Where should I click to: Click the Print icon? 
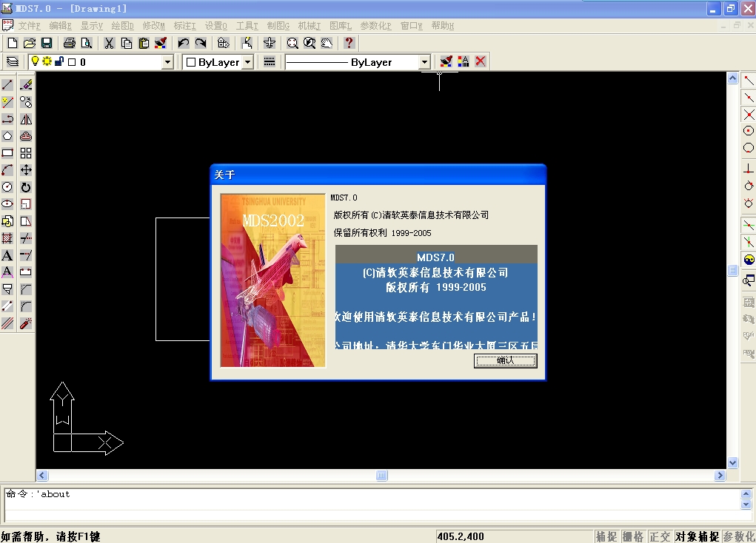[70, 44]
